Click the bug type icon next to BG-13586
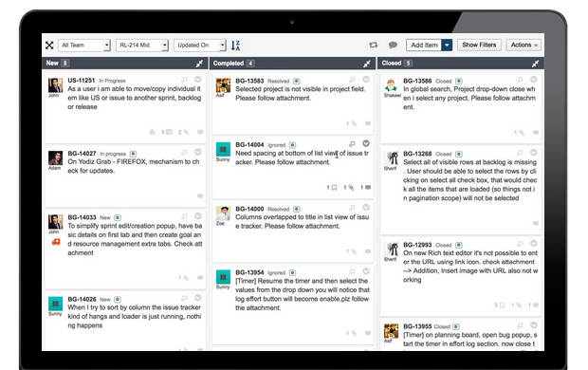 tap(459, 81)
